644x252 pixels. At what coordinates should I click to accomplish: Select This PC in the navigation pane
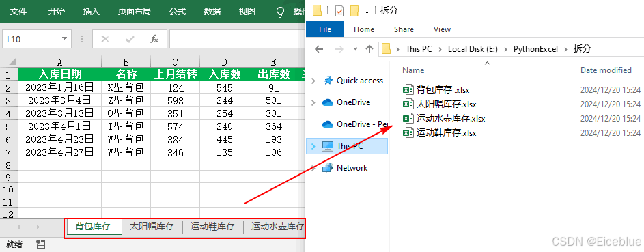(347, 145)
